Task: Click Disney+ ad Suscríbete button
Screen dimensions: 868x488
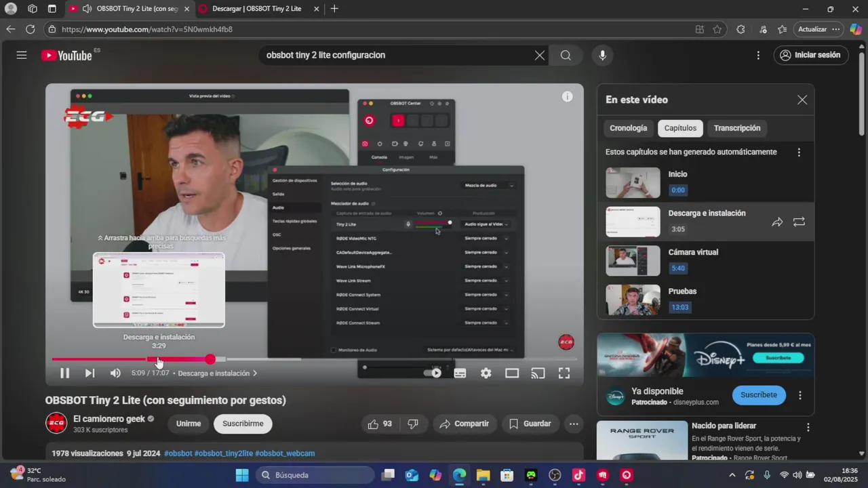Action: click(759, 395)
